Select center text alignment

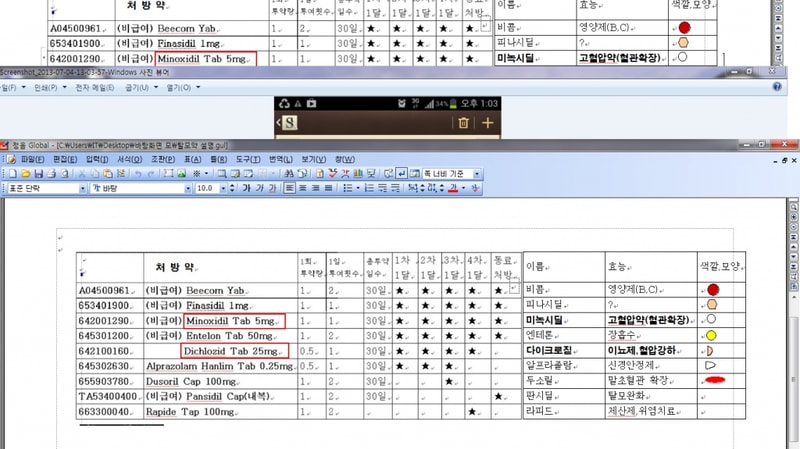[303, 188]
